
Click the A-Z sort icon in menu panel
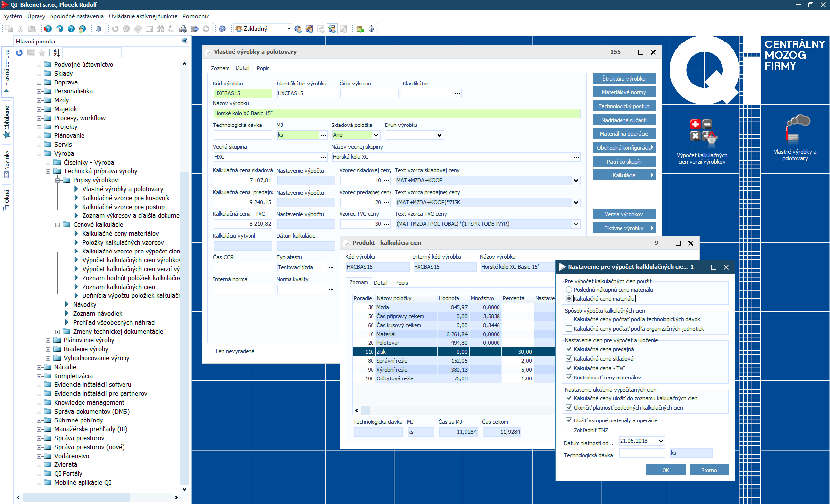[x=57, y=53]
